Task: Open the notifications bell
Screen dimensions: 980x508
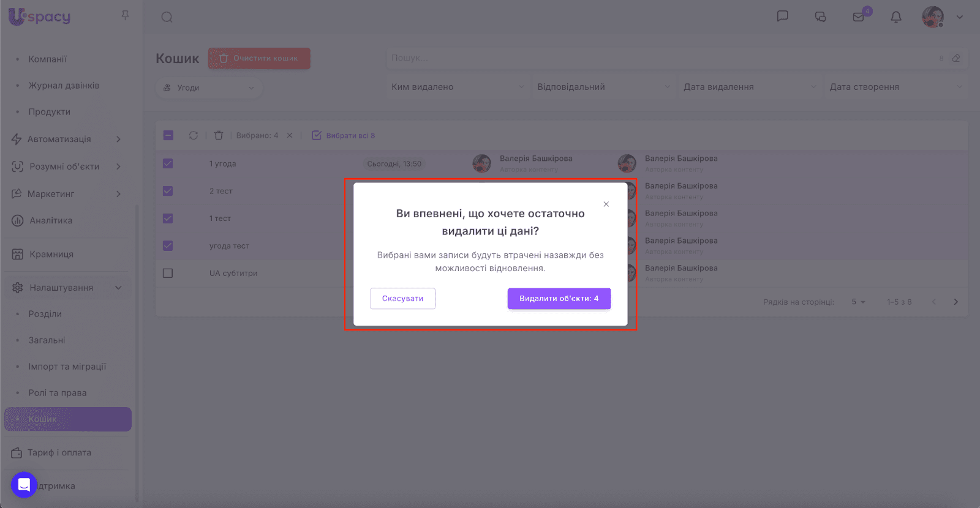Action: pos(896,17)
